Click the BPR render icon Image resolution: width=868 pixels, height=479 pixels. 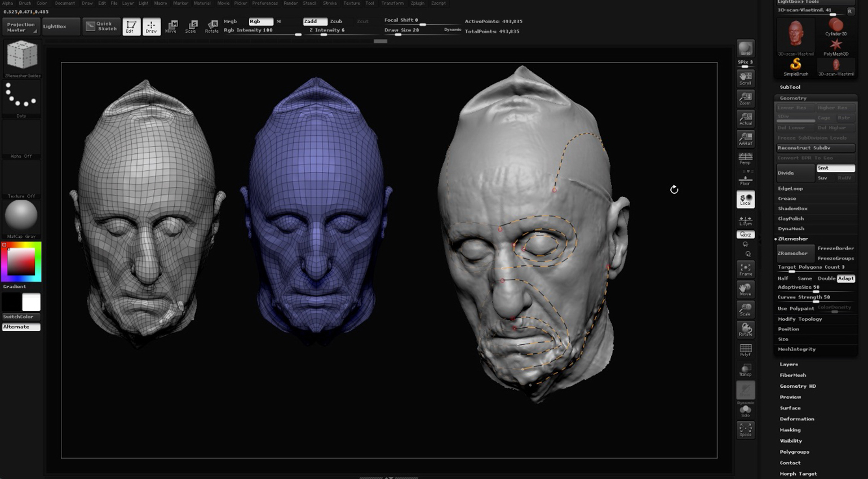click(x=745, y=49)
